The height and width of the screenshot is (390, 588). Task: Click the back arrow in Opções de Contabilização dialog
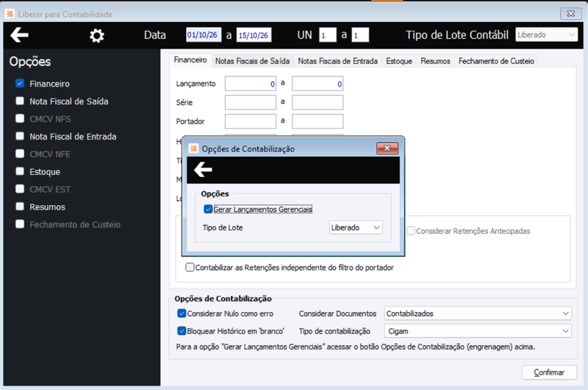pyautogui.click(x=203, y=170)
